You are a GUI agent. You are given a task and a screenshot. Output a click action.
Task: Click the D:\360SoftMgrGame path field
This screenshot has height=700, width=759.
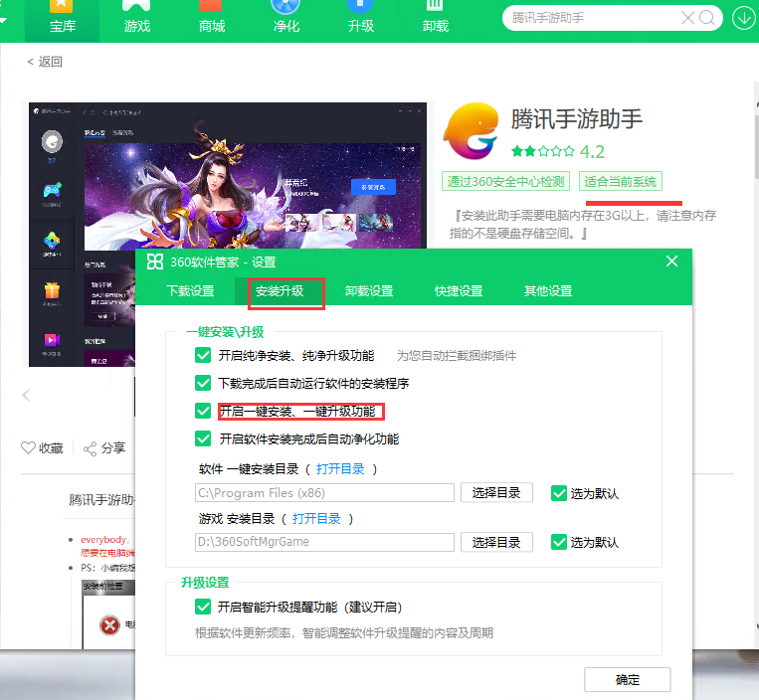tap(324, 542)
